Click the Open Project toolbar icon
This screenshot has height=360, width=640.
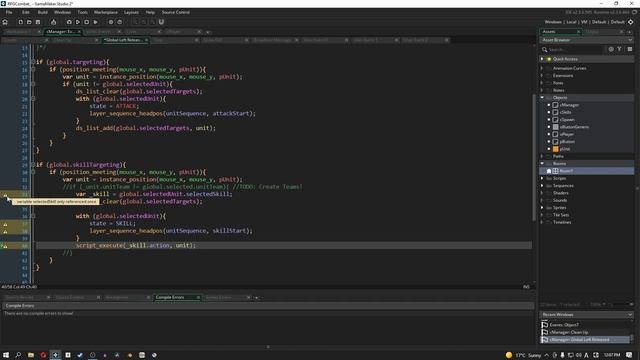[x=29, y=22]
